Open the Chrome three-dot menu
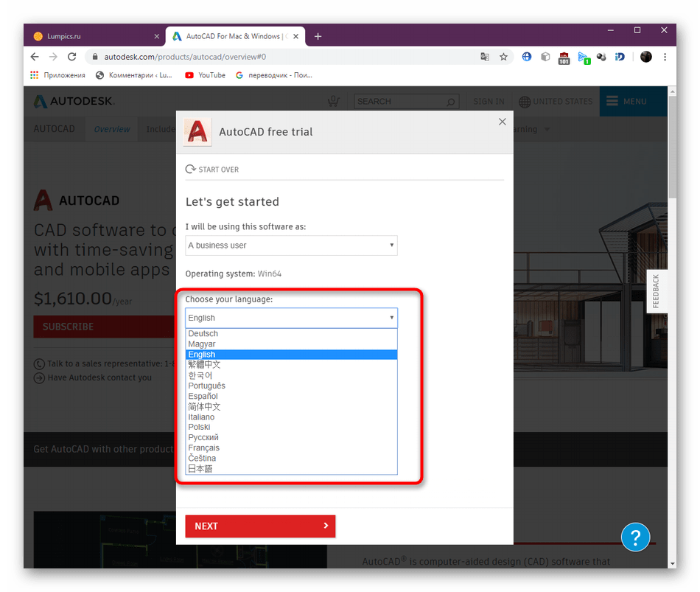This screenshot has width=700, height=592. [x=665, y=57]
